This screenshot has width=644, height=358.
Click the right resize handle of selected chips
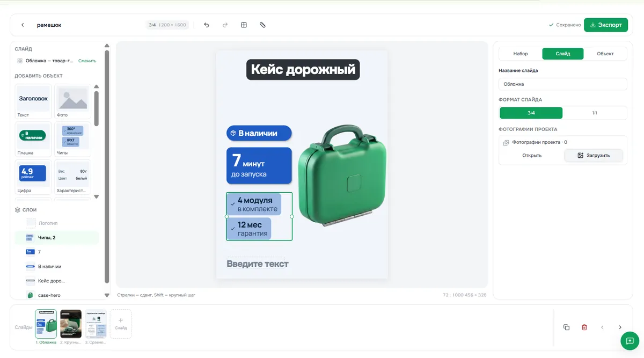pos(292,217)
